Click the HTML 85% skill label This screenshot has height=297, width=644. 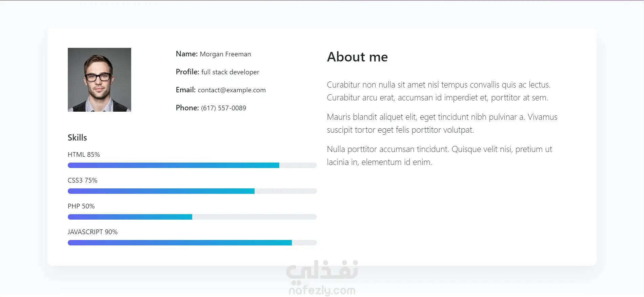pos(84,154)
